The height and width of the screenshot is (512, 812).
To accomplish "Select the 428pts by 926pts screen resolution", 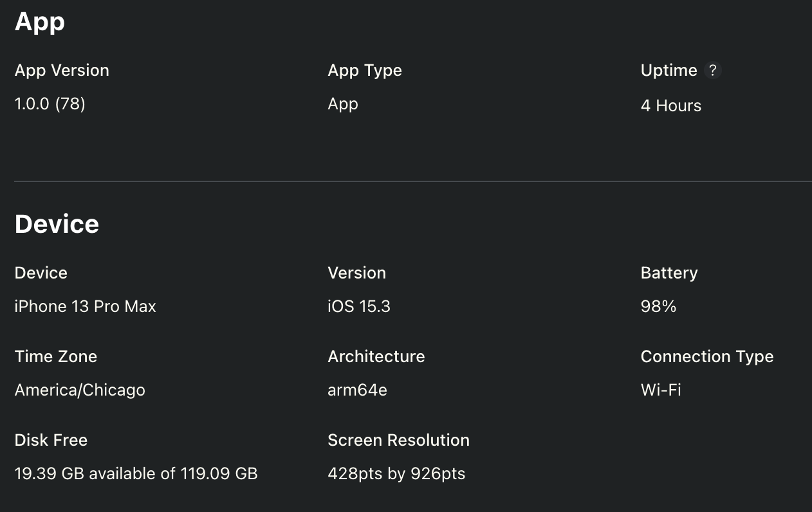I will (397, 473).
